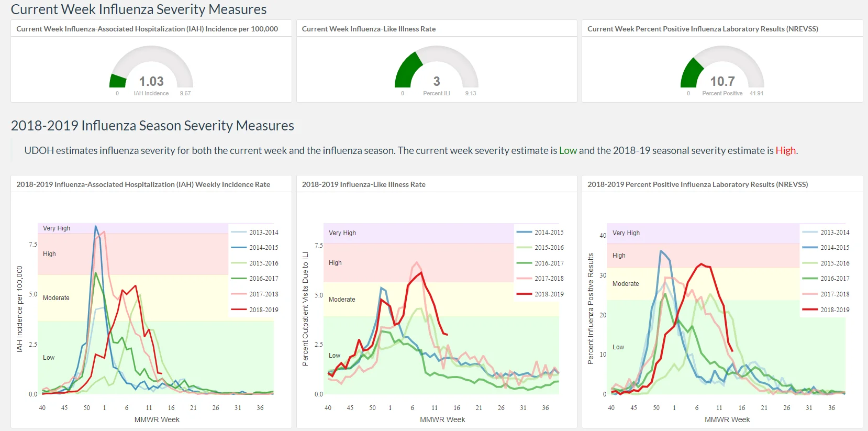The height and width of the screenshot is (431, 868).
Task: Toggle 2013-2014 series in IAH chart legend
Action: tap(255, 232)
